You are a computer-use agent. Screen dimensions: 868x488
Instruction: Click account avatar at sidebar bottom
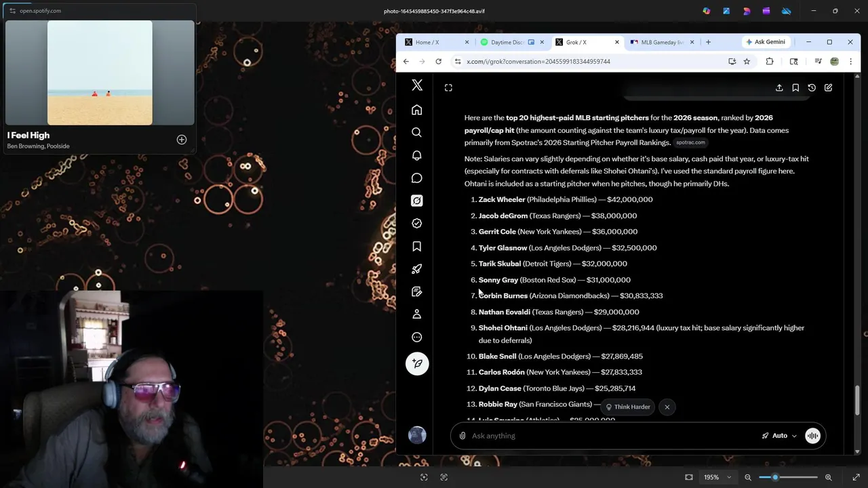(x=417, y=435)
